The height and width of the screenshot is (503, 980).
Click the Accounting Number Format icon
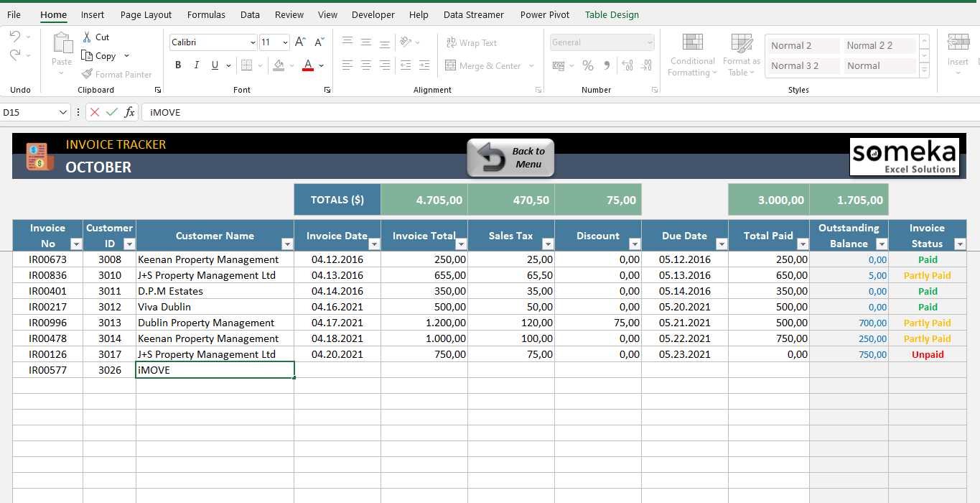[x=559, y=65]
